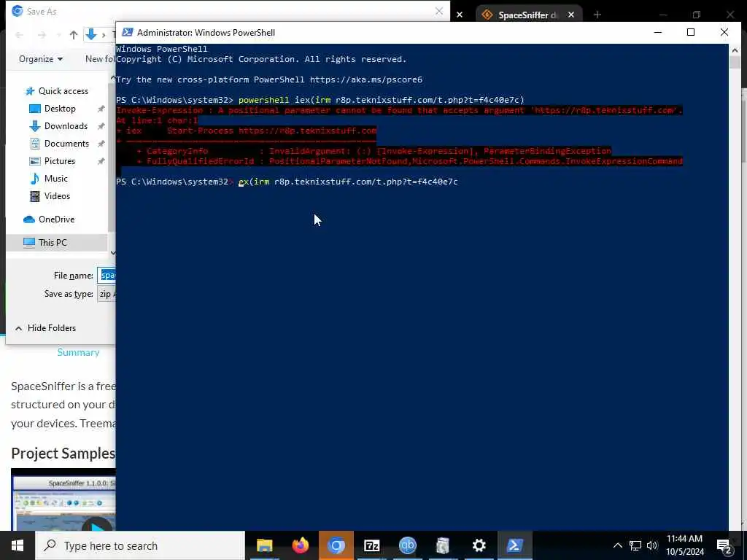The image size is (747, 560).
Task: Switch to Chrome in the taskbar
Action: pos(336,545)
